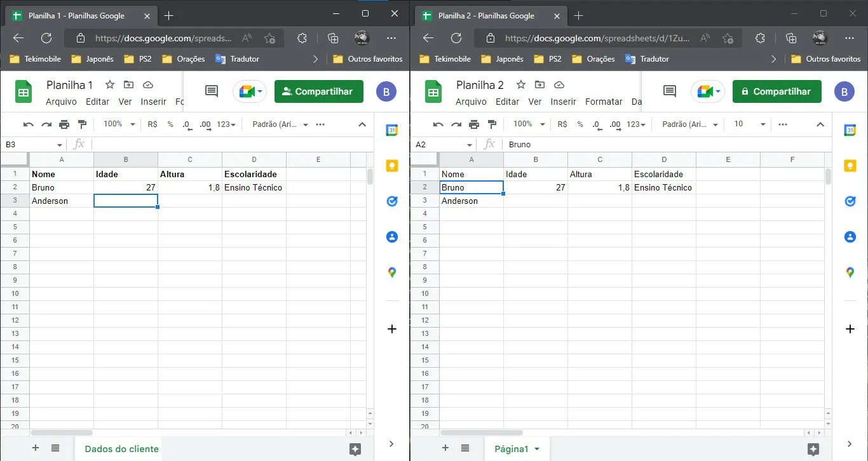The width and height of the screenshot is (868, 461).
Task: Click Compartilhar button in Planilha 2
Action: [x=776, y=91]
